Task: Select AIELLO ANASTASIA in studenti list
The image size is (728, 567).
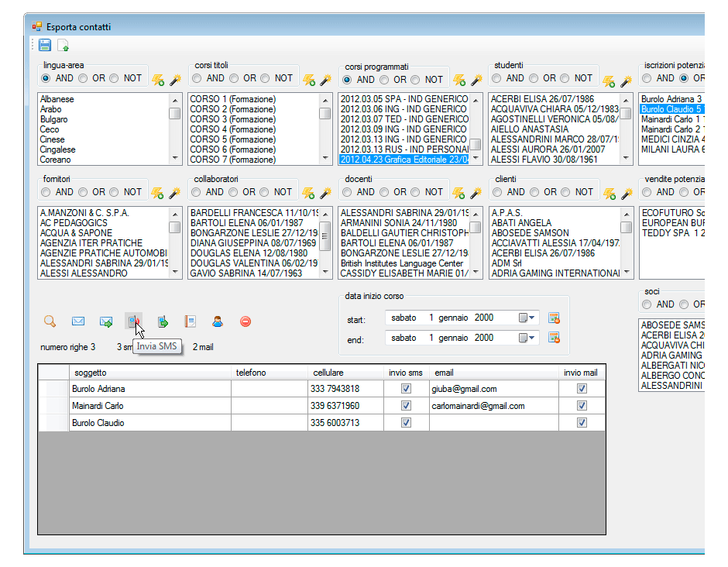Action: pyautogui.click(x=555, y=129)
